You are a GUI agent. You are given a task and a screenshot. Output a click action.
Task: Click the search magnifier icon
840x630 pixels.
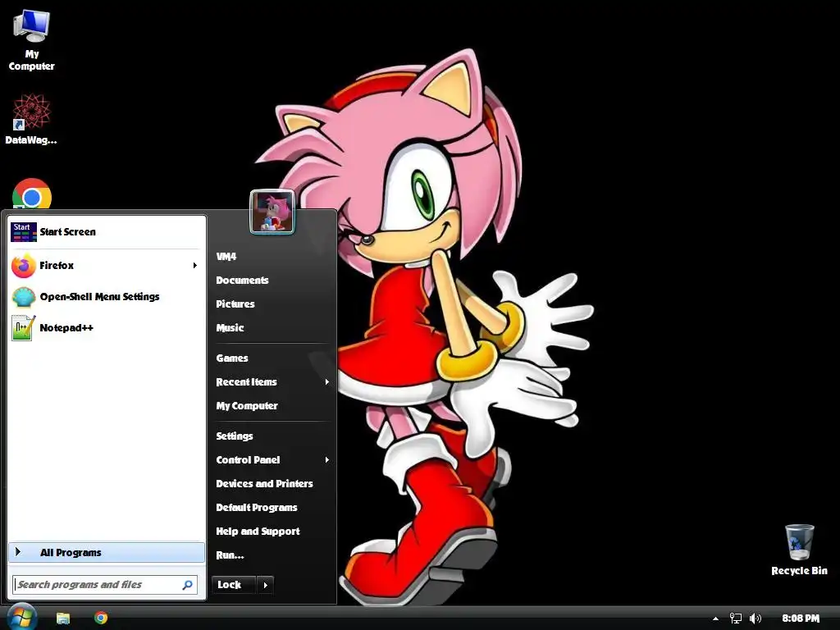tap(188, 584)
